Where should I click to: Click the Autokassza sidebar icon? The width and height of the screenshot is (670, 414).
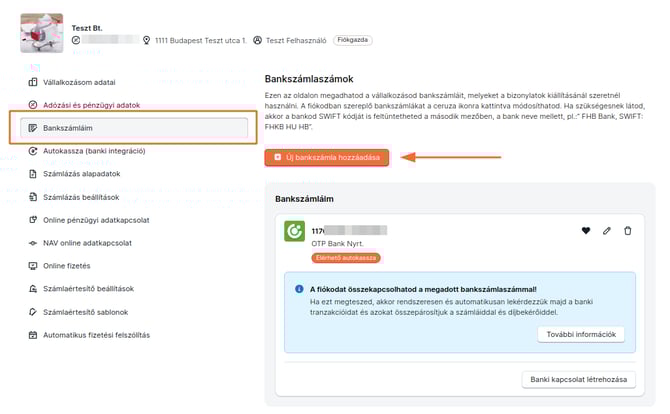click(33, 151)
